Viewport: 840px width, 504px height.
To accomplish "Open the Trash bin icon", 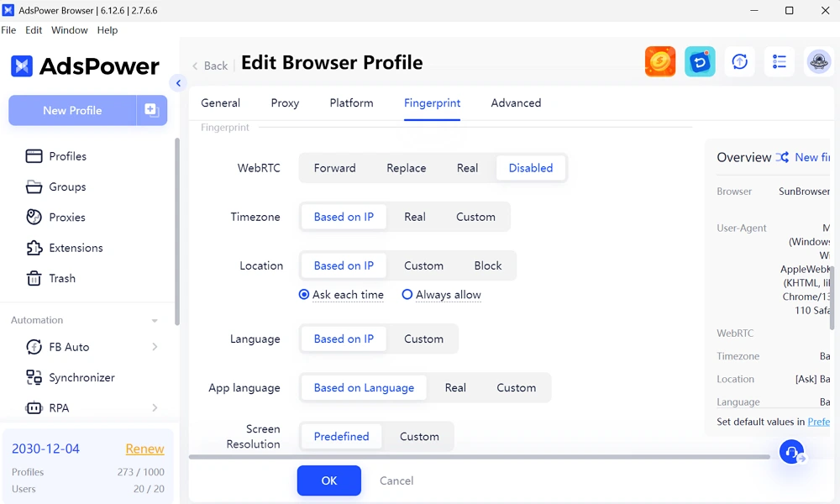I will pyautogui.click(x=34, y=279).
